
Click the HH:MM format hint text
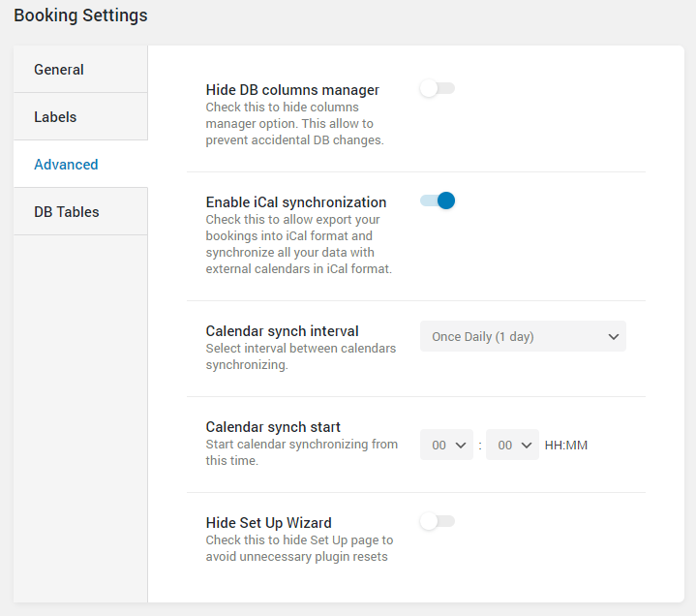pos(566,445)
